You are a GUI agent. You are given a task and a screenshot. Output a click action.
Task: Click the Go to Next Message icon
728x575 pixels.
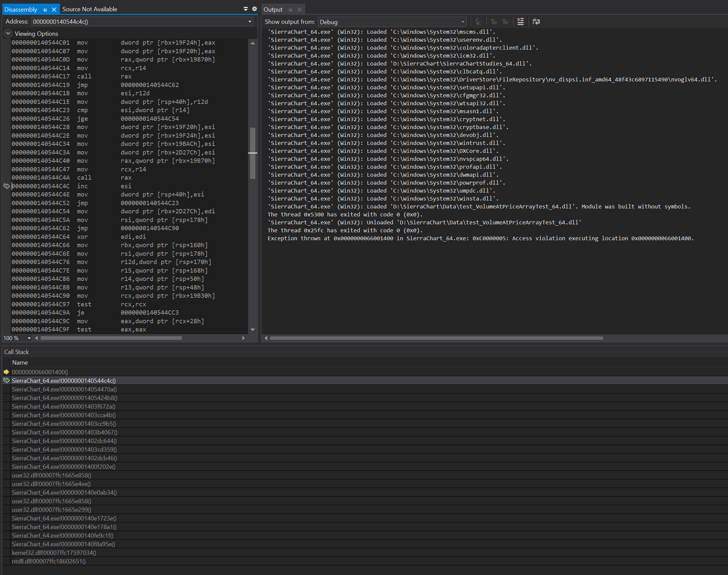tap(505, 22)
